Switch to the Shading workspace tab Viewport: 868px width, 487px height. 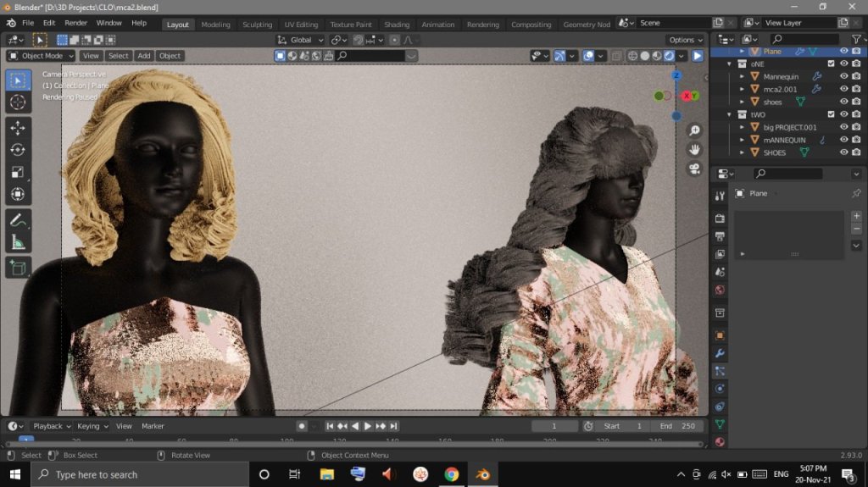tap(396, 25)
